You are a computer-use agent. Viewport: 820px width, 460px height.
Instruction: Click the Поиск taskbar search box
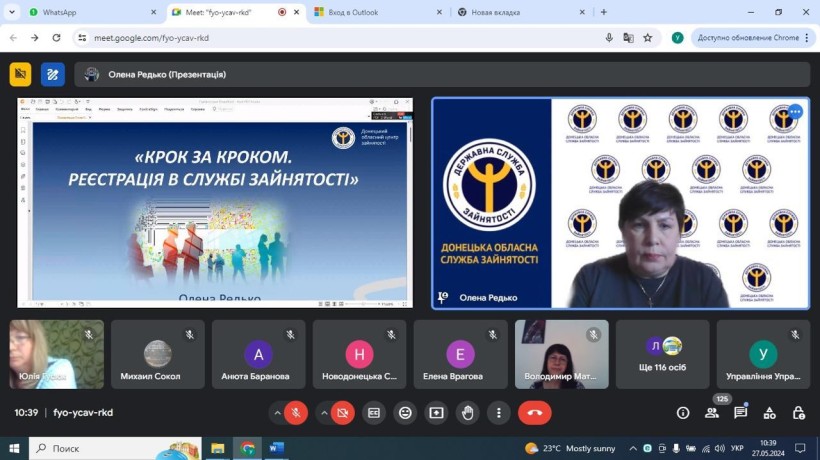pos(115,448)
